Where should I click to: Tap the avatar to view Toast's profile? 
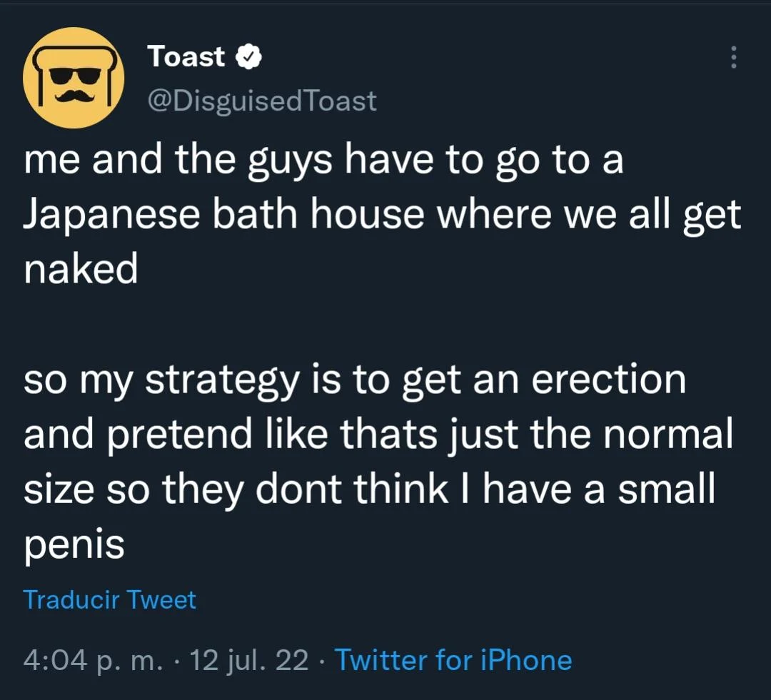pyautogui.click(x=74, y=77)
